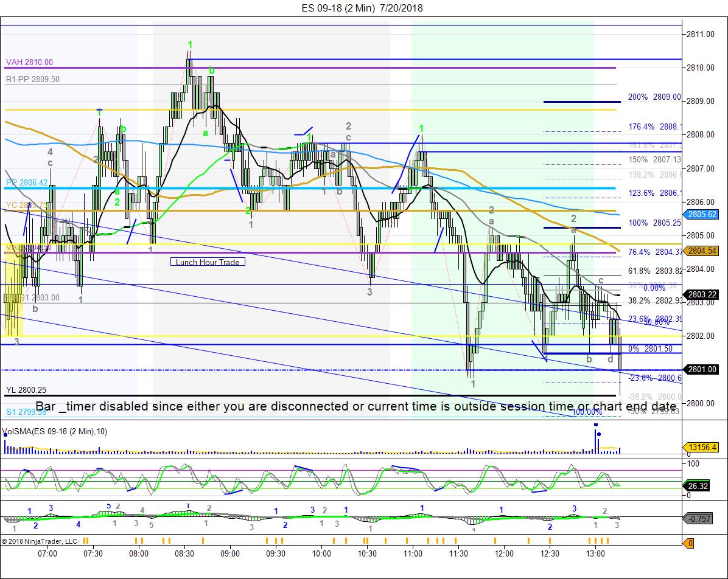Select the 2810.00 price axis label
This screenshot has height=579, width=728.
[701, 68]
